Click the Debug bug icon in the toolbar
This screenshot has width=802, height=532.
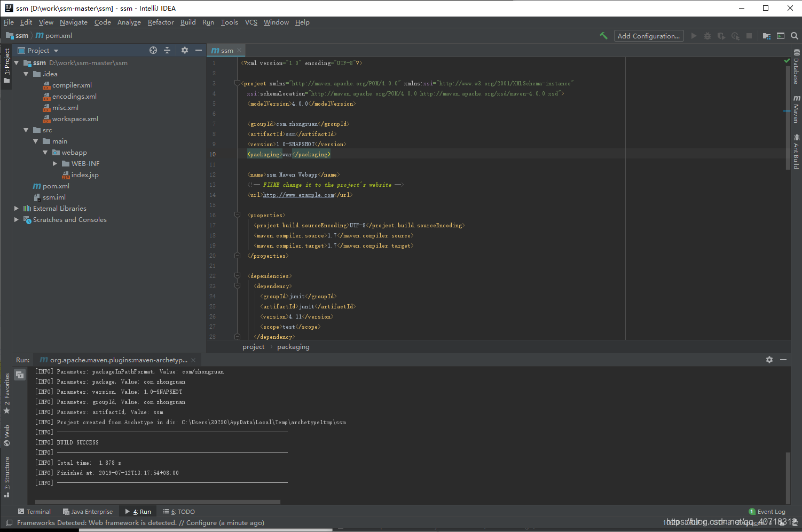tap(707, 36)
